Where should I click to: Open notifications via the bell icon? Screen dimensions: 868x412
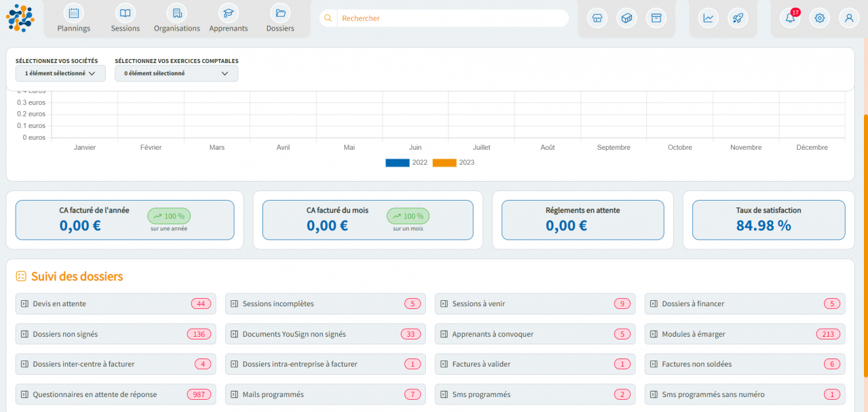coord(789,18)
